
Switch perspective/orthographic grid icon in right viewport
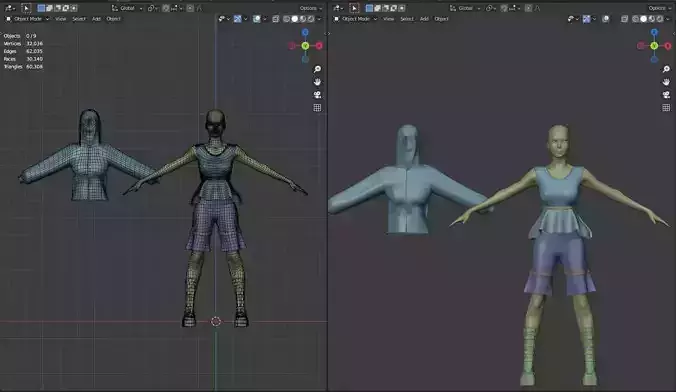point(666,108)
